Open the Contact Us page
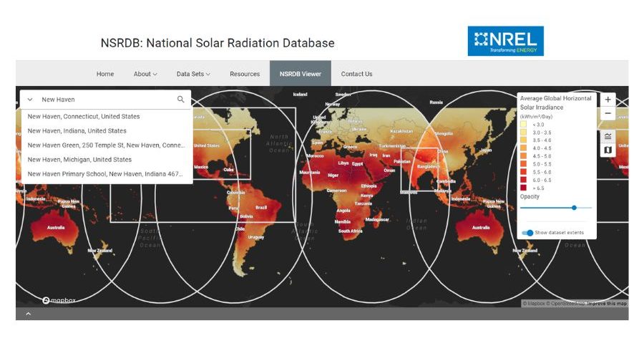Screen dimensions: 644x346 (356, 74)
